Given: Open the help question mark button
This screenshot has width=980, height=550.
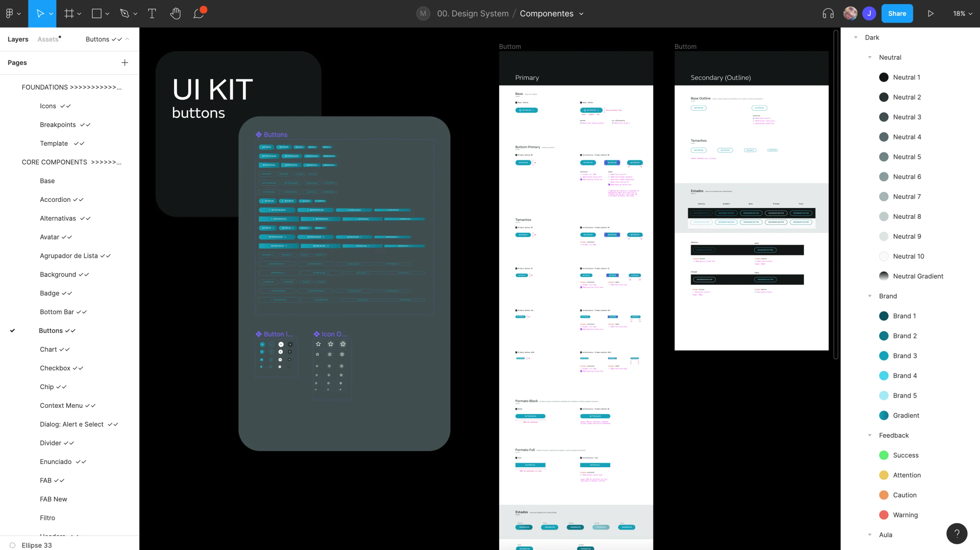Looking at the screenshot, I should (957, 534).
